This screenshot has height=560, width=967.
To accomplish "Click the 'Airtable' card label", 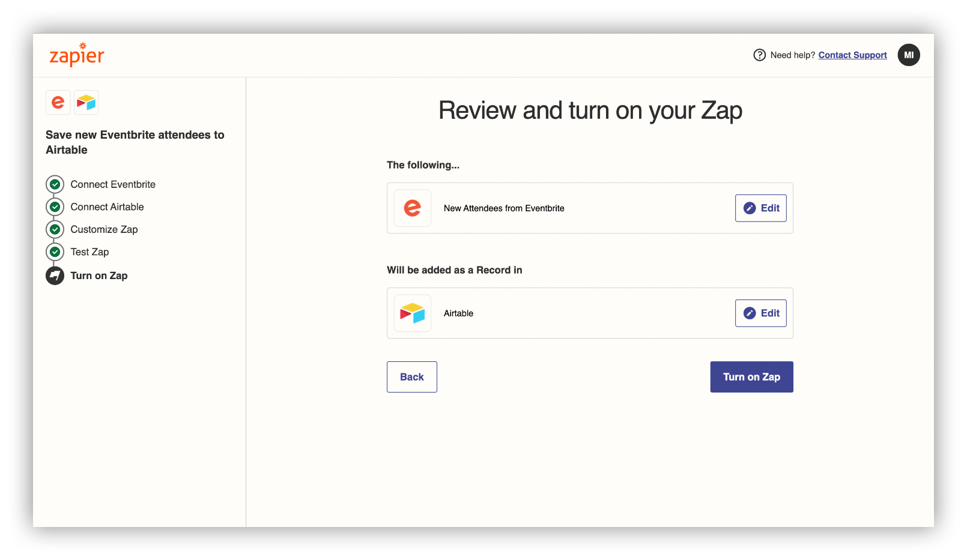I will coord(458,313).
